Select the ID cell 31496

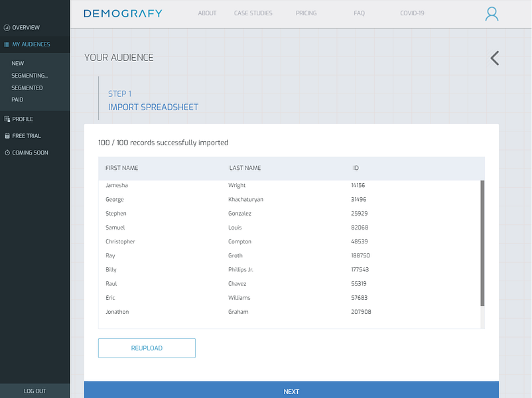pyautogui.click(x=359, y=200)
